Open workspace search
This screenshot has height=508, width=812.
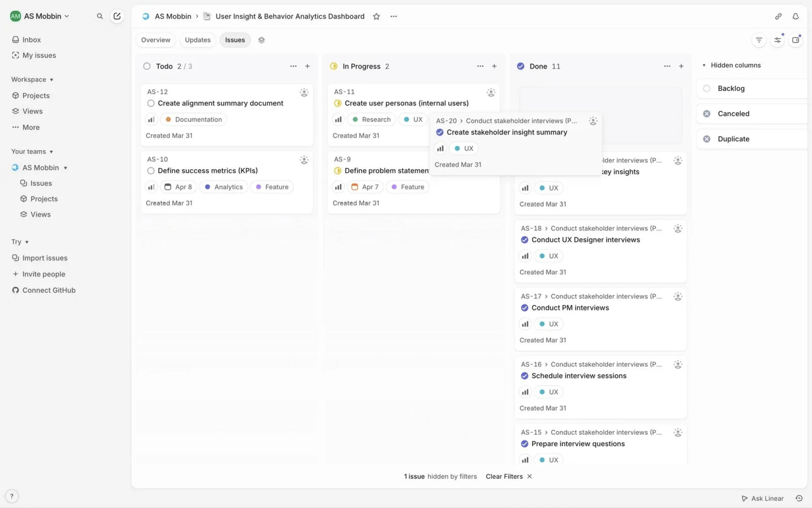pos(100,16)
